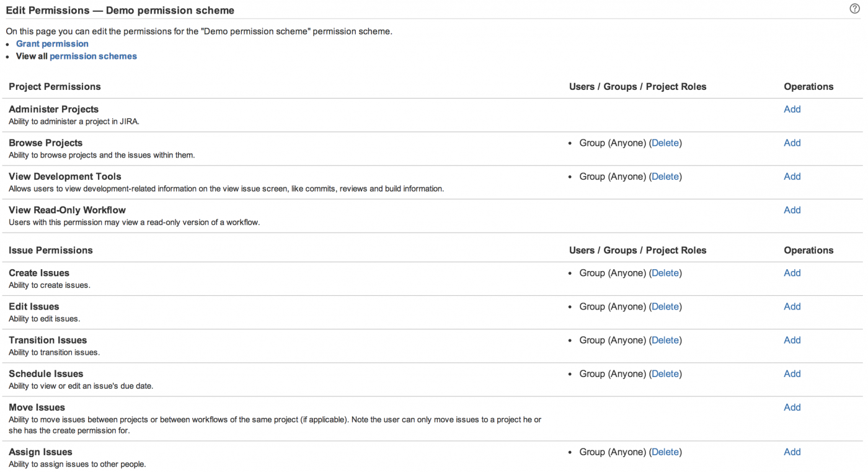Delete Anyone group from View Development Tools
This screenshot has width=868, height=472.
pos(665,177)
